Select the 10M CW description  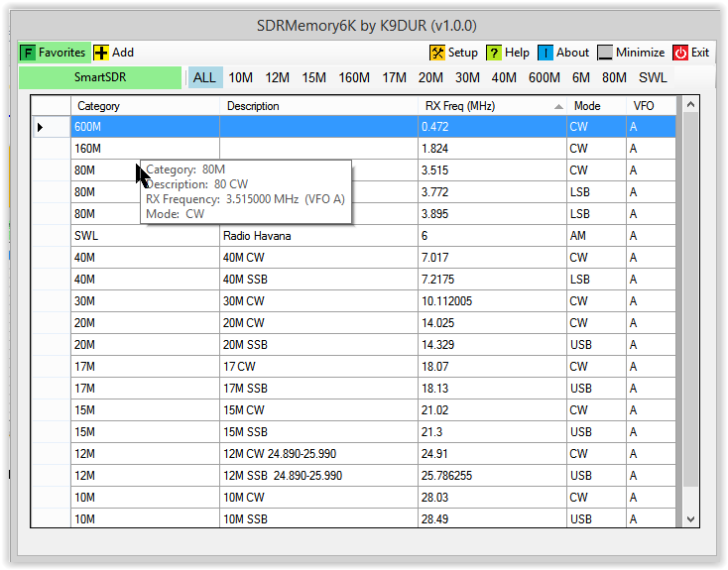tap(318, 498)
